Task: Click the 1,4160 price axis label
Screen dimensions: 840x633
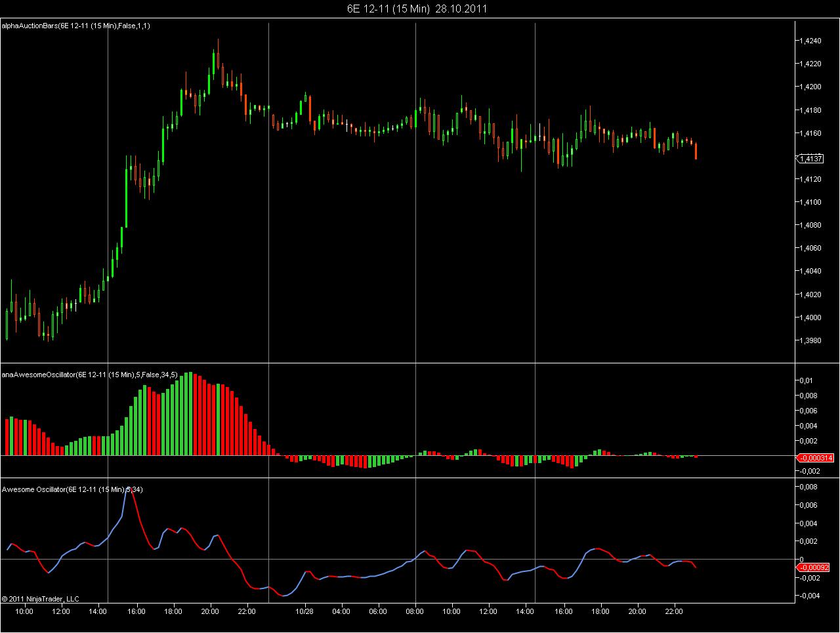Action: tap(810, 133)
